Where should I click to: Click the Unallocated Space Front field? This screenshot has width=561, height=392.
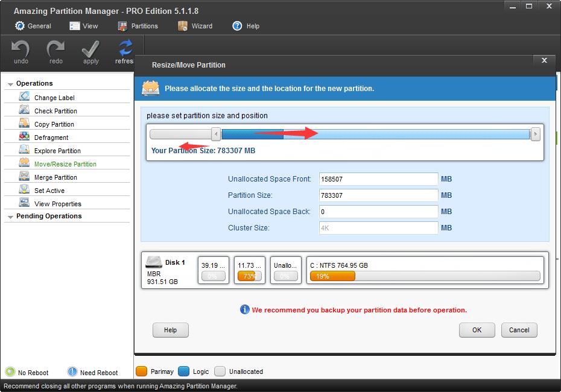tap(379, 179)
